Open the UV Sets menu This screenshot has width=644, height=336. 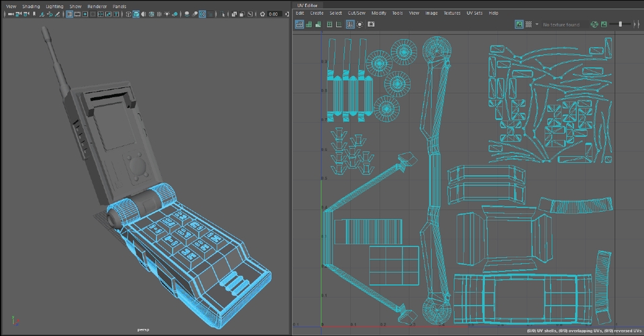pos(474,13)
